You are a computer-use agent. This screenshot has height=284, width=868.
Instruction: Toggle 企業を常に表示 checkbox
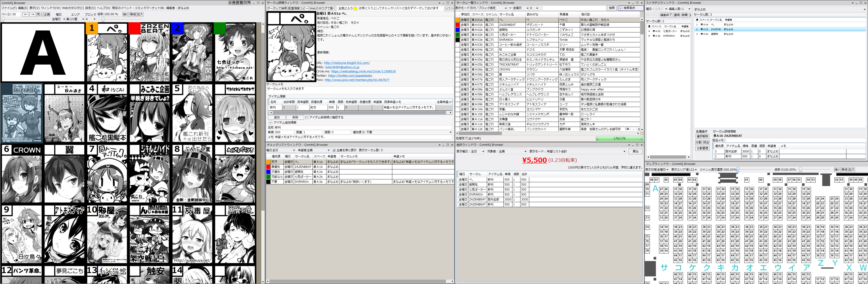(x=334, y=151)
